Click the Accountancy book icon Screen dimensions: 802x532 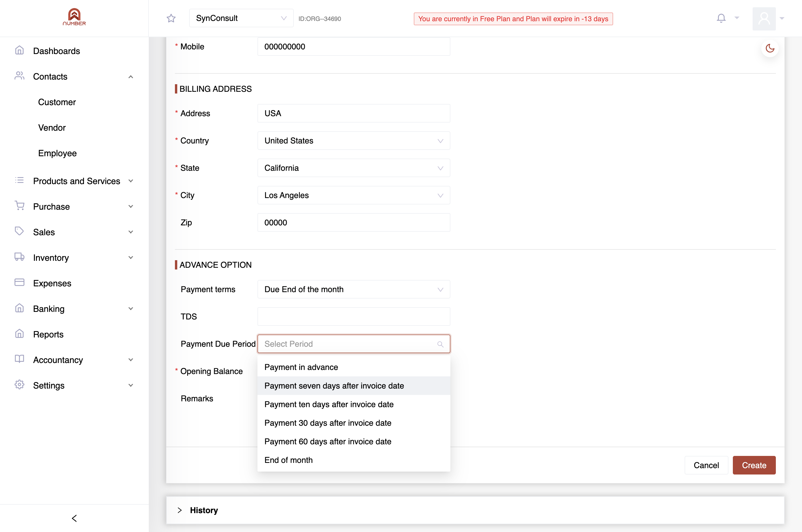pyautogui.click(x=19, y=359)
